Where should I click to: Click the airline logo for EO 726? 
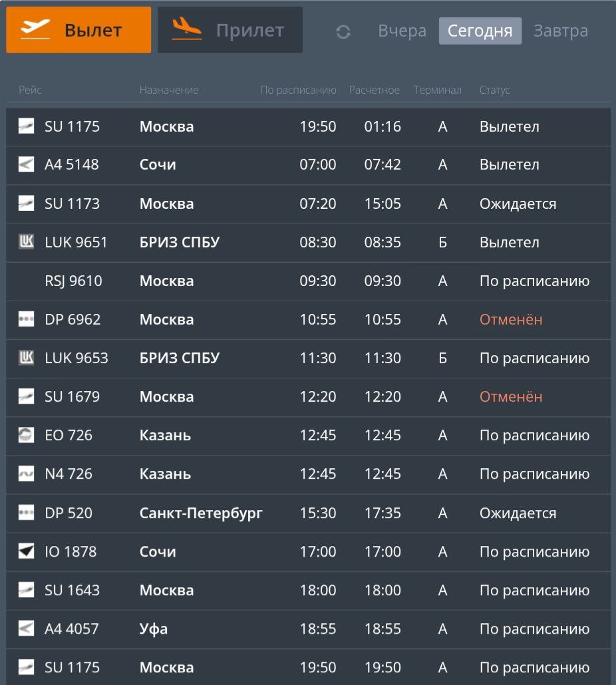coord(26,435)
